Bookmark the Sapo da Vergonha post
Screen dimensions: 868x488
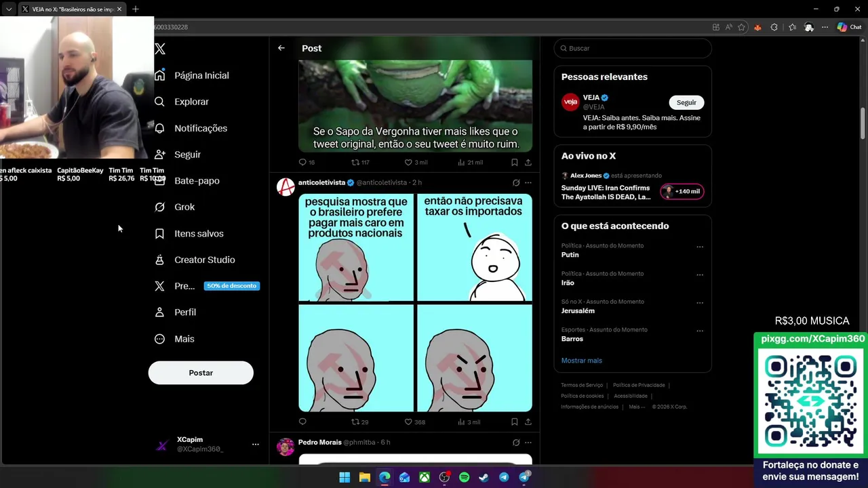click(515, 162)
